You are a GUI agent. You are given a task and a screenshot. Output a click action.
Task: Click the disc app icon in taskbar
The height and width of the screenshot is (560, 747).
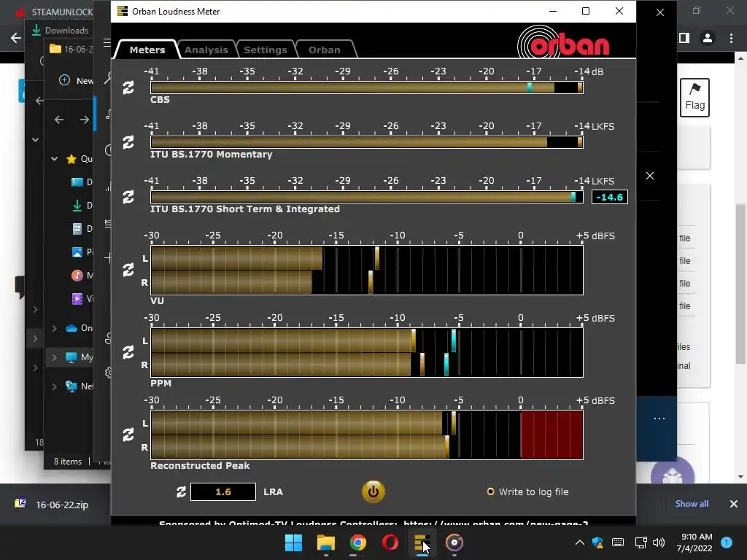454,542
